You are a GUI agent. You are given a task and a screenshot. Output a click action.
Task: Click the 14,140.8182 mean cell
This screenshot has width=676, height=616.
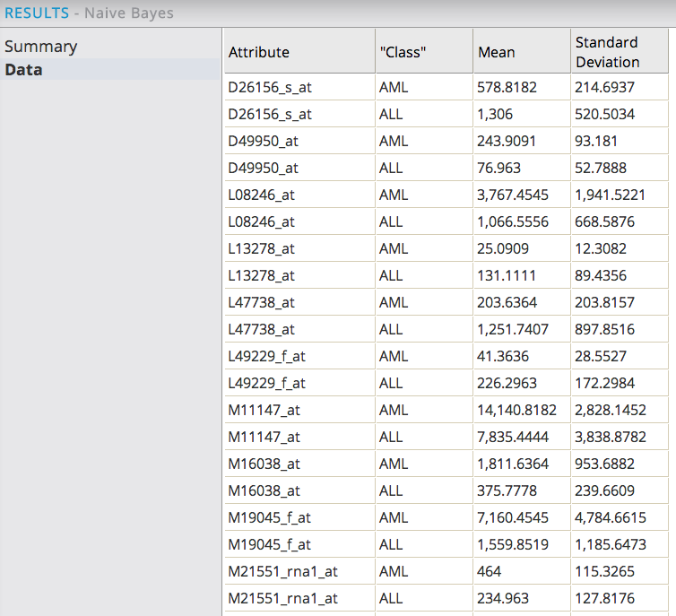coord(517,410)
